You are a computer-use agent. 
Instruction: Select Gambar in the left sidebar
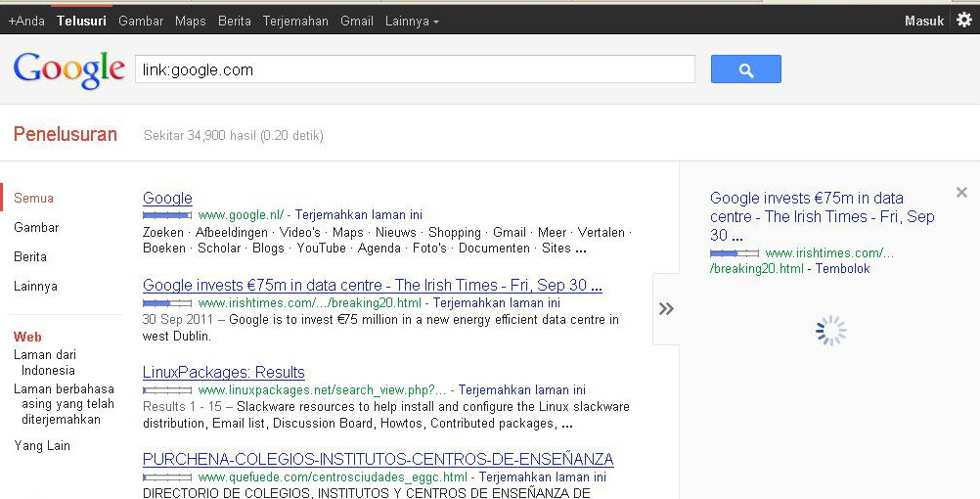pos(36,228)
